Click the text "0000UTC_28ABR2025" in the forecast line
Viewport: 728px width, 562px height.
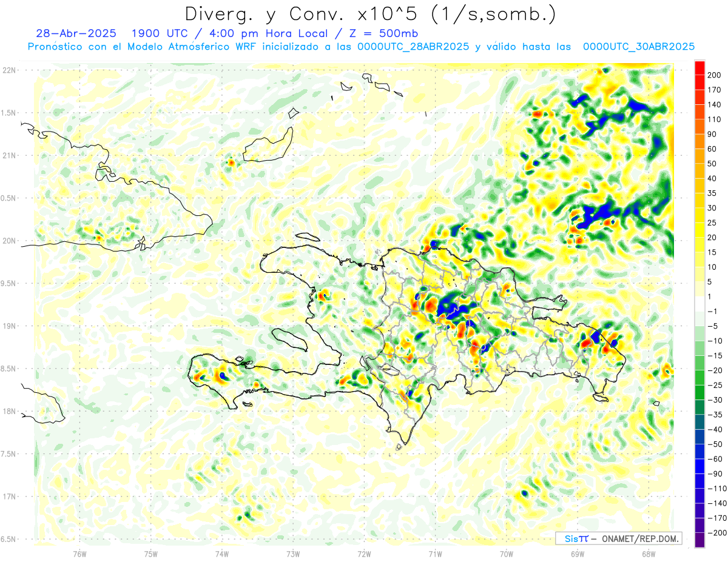tap(413, 47)
